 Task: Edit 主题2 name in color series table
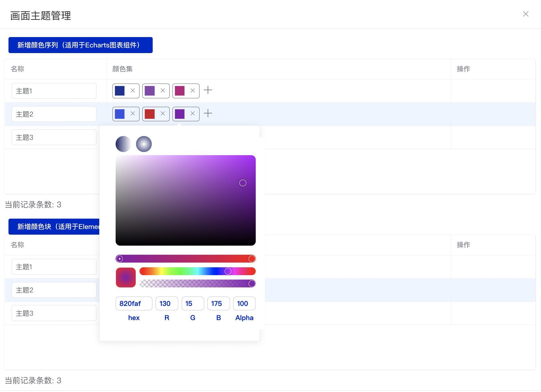pos(54,114)
